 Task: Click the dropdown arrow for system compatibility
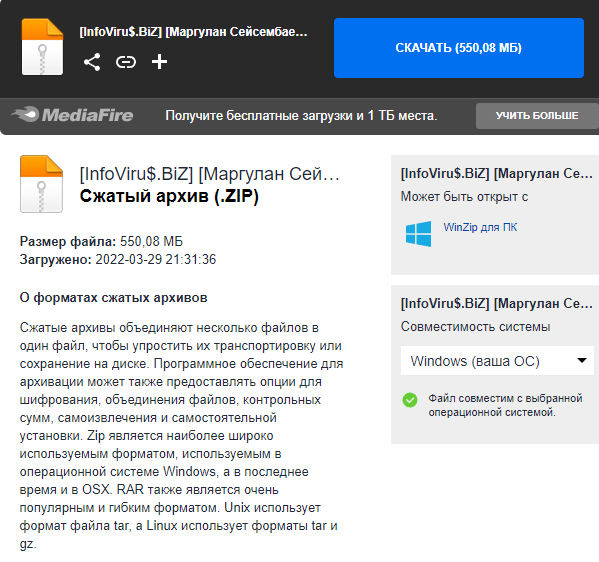(582, 360)
